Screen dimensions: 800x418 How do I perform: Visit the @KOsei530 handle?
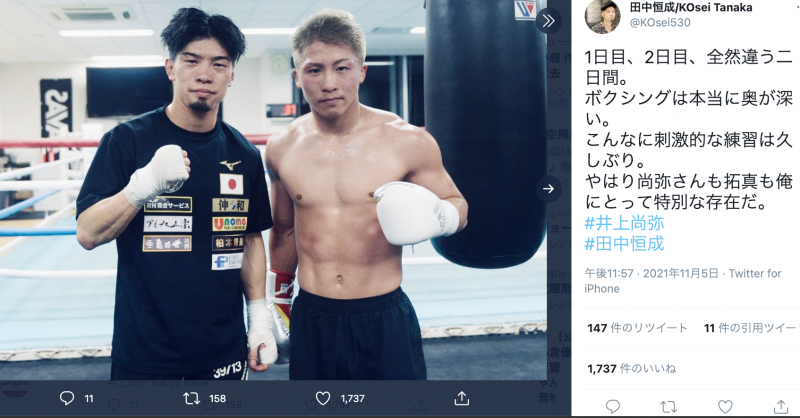click(x=660, y=22)
